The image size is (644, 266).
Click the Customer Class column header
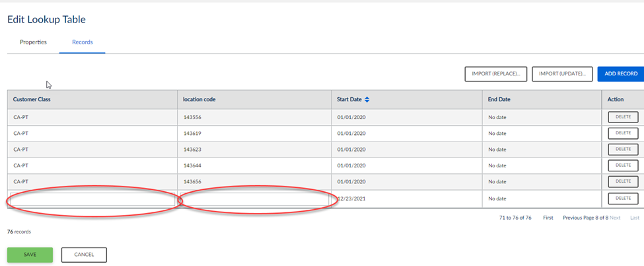point(32,100)
